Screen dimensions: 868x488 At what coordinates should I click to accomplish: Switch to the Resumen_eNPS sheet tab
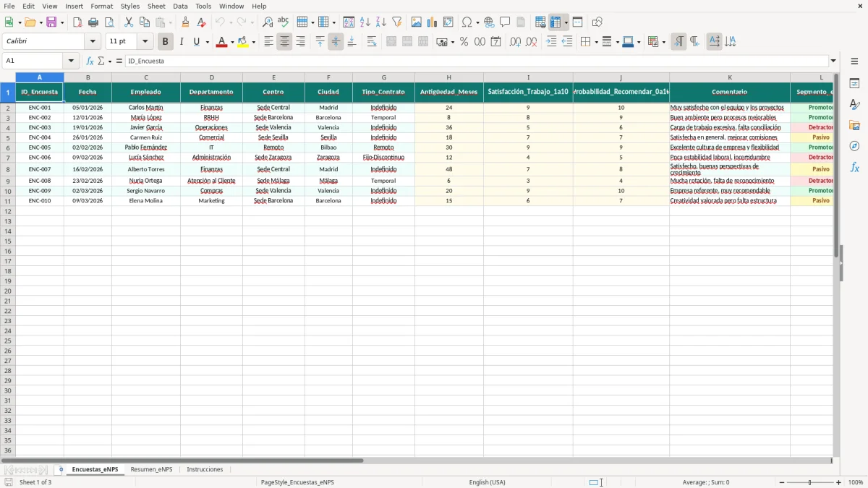pyautogui.click(x=151, y=470)
